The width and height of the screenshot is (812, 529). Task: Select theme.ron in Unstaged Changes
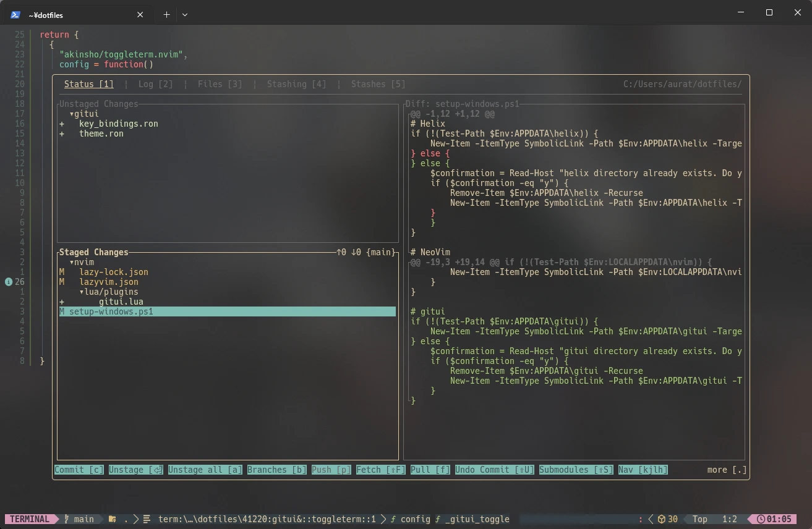click(x=101, y=133)
